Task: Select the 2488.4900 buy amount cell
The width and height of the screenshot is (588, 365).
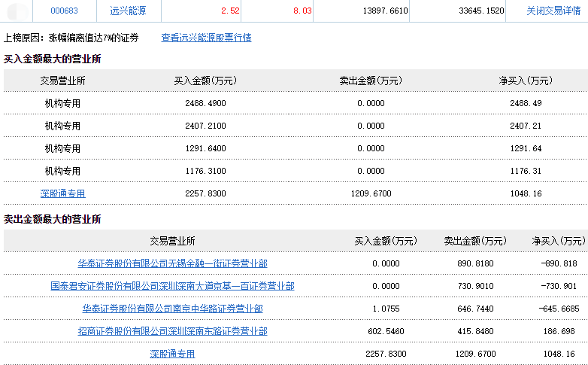Action: [x=205, y=103]
